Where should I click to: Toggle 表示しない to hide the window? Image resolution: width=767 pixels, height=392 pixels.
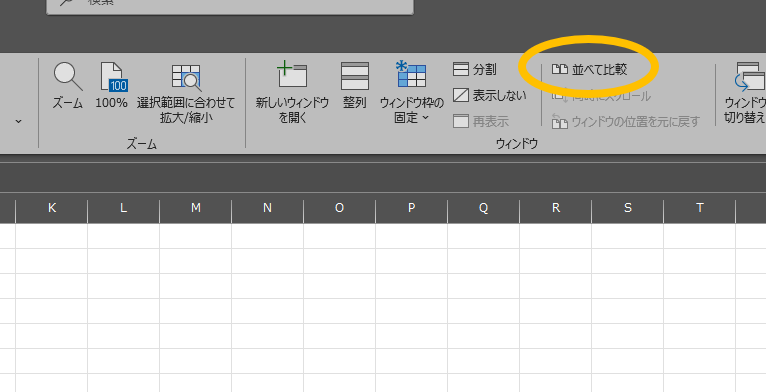pyautogui.click(x=490, y=95)
